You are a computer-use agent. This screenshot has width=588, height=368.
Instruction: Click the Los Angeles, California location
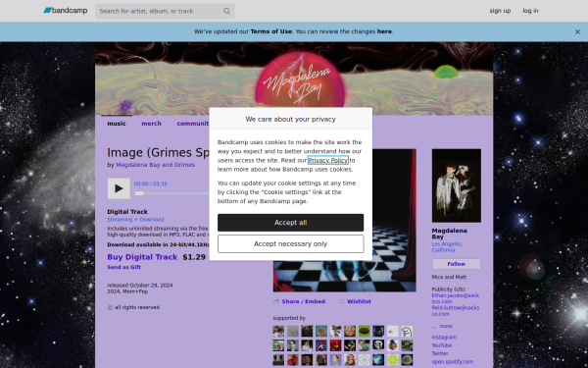coord(447,247)
